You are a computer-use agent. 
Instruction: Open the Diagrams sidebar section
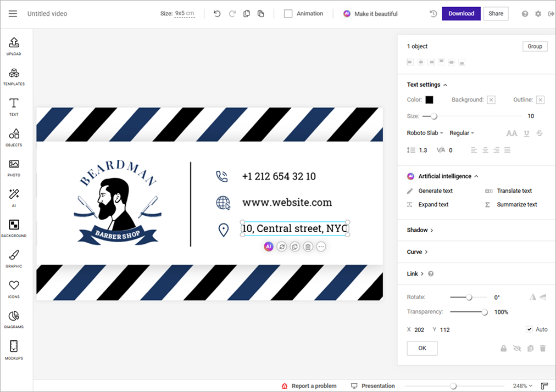click(x=14, y=320)
